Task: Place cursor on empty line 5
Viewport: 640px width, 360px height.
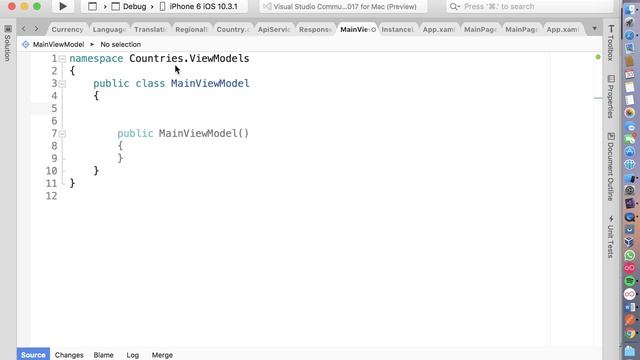Action: (x=310, y=108)
